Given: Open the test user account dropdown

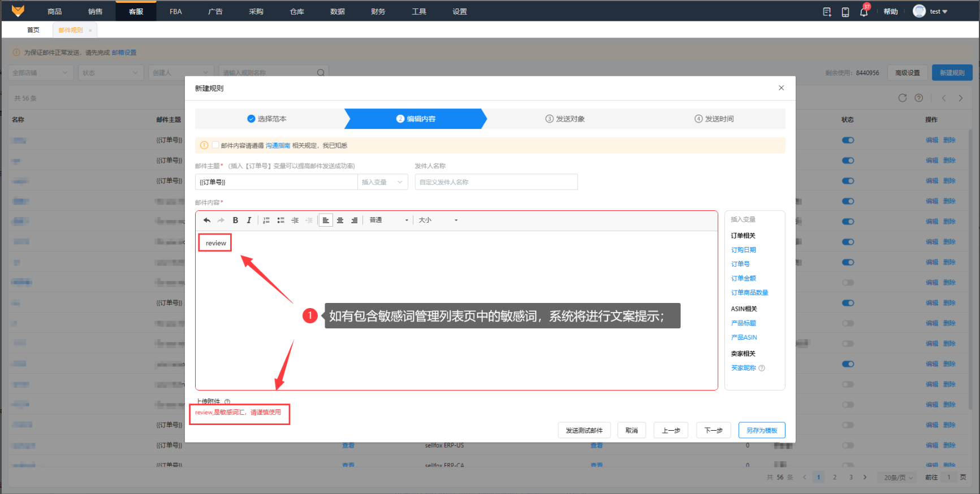Looking at the screenshot, I should coord(939,11).
